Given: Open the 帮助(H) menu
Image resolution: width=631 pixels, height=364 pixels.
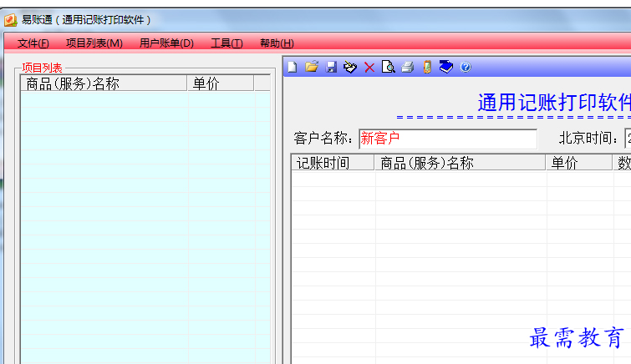Looking at the screenshot, I should 277,43.
